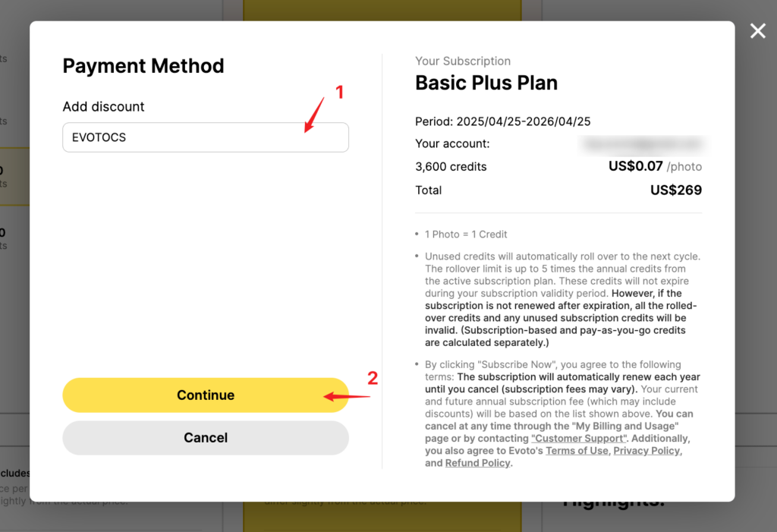Click the red annotation number 2
This screenshot has width=777, height=532.
373,378
